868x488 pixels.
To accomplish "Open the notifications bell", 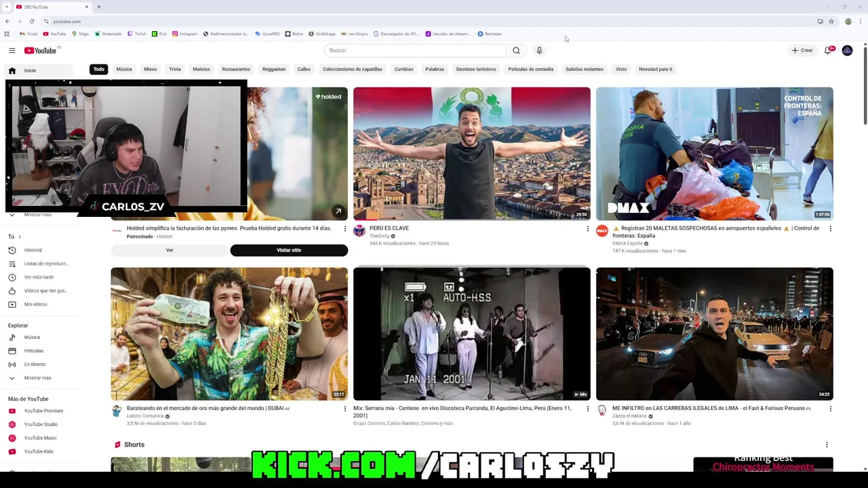I will pos(828,50).
